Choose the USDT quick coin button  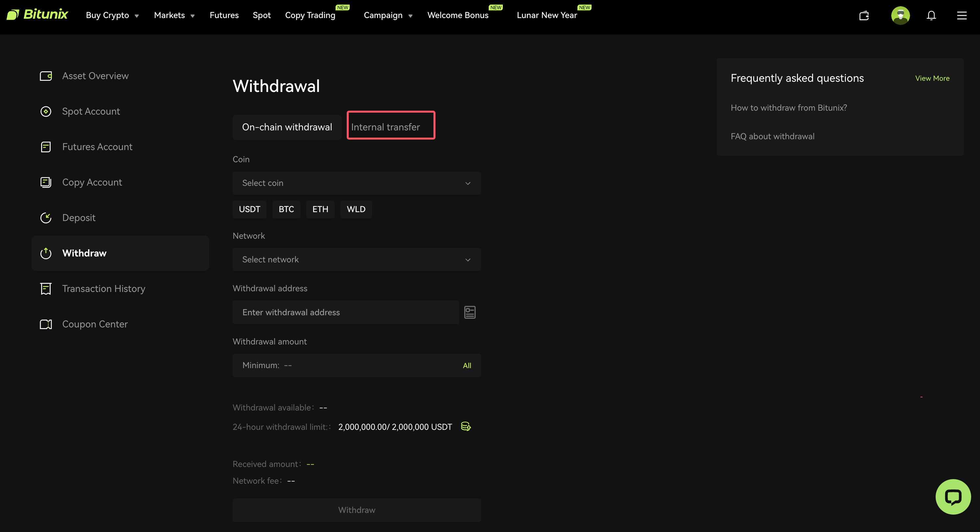[249, 209]
